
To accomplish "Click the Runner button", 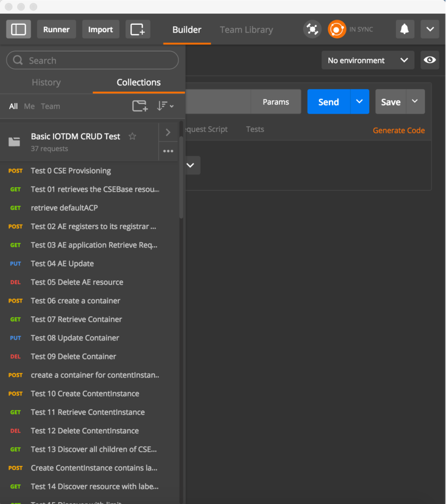I will 56,29.
